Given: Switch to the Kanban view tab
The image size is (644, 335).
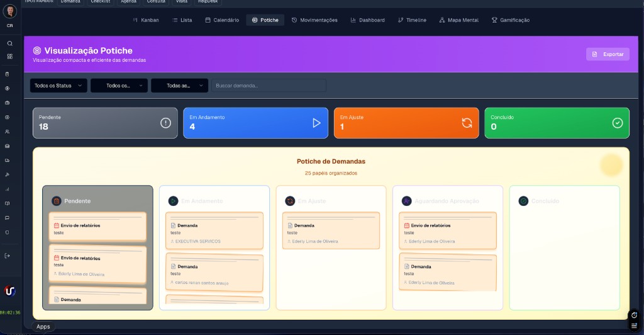Looking at the screenshot, I should click(146, 20).
